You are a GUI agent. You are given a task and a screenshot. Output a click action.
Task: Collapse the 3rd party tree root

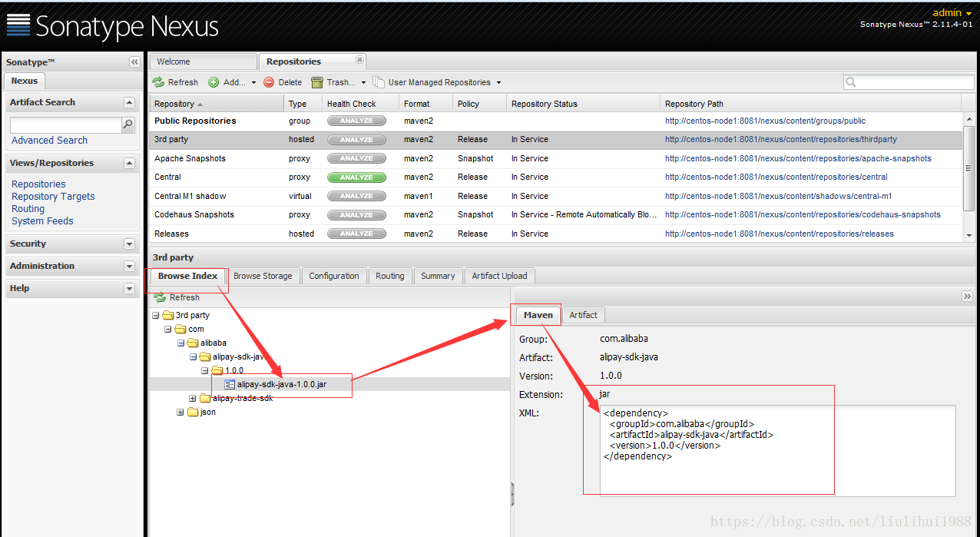click(x=156, y=315)
